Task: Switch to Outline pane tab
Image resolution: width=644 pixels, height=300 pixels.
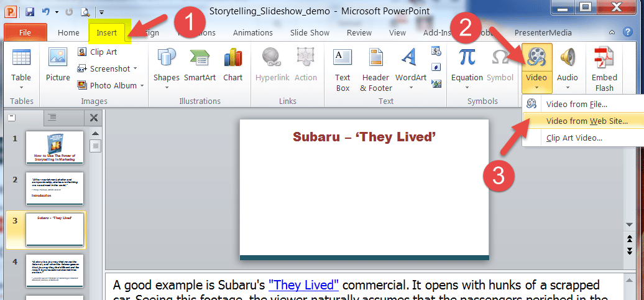Action: pos(64,118)
